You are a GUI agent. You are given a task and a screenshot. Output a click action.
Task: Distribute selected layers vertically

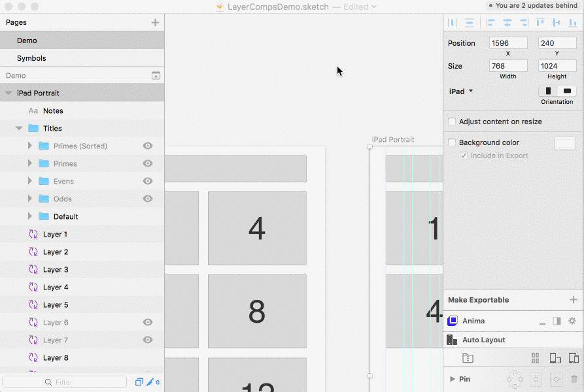pyautogui.click(x=470, y=23)
